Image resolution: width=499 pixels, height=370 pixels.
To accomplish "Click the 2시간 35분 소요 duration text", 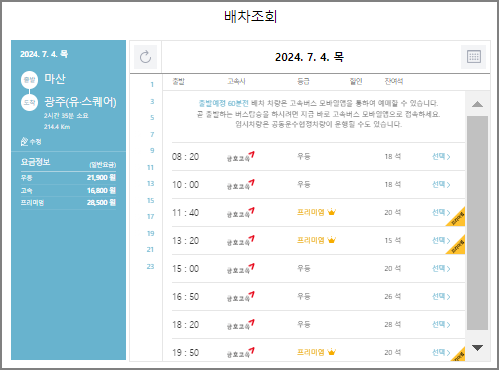I will point(66,116).
